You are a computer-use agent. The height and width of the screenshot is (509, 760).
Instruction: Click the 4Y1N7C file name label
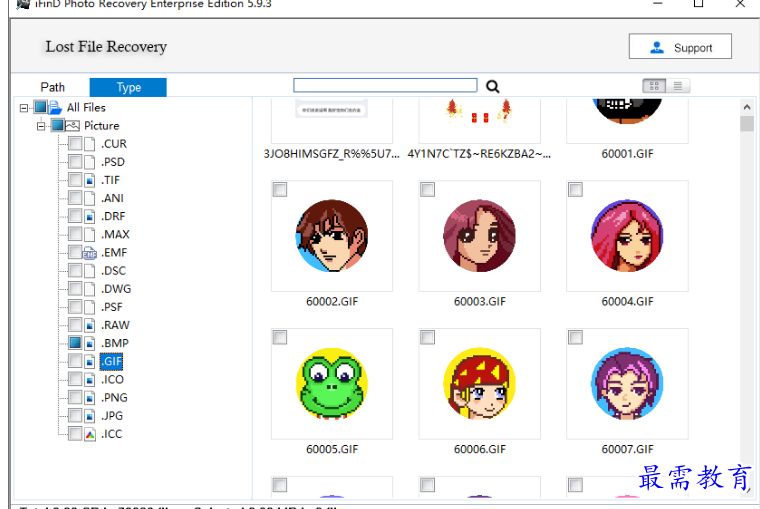479,154
